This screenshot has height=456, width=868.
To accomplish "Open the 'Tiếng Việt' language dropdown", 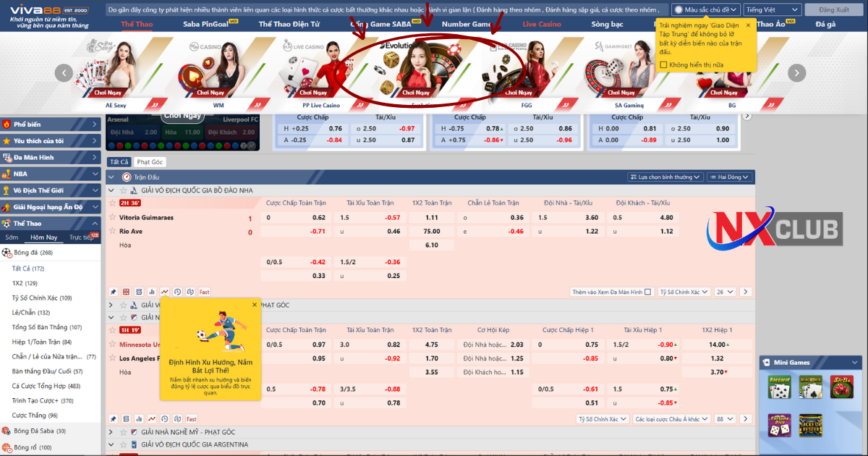I will click(x=773, y=9).
